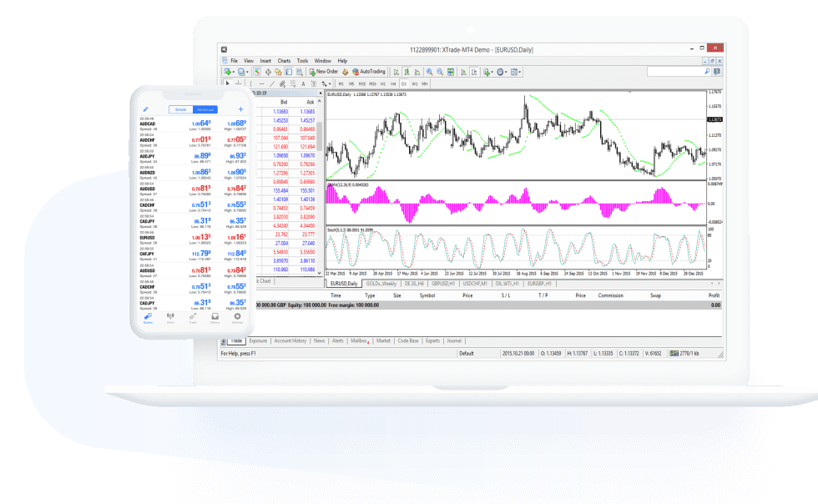Image resolution: width=818 pixels, height=504 pixels.
Task: Tap the pencil edit icon on phone
Action: pos(145,109)
